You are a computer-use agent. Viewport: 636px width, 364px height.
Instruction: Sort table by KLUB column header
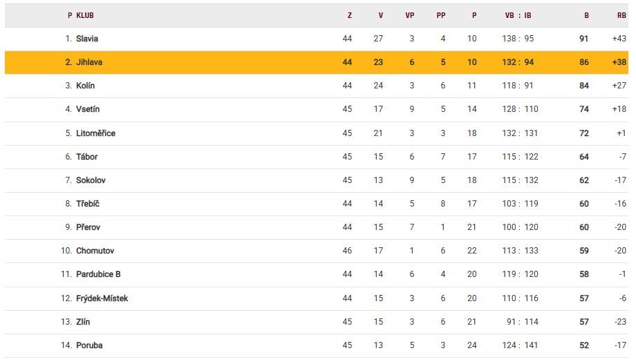point(85,15)
